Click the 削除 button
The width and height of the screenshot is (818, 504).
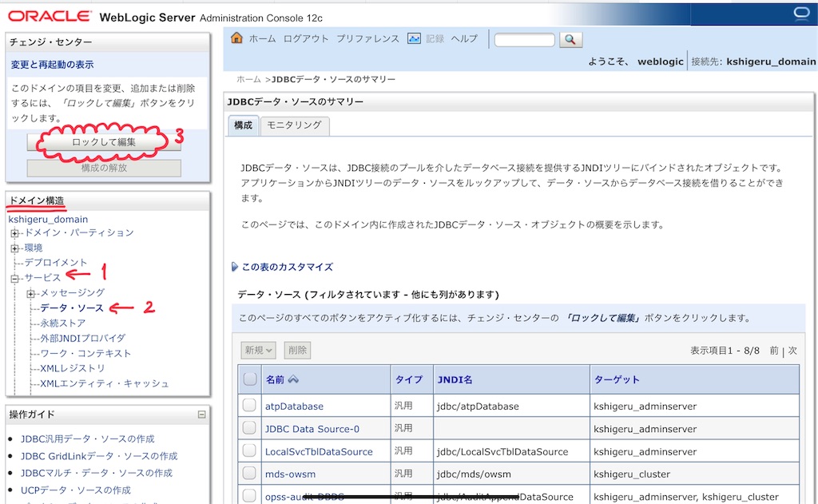(x=297, y=350)
